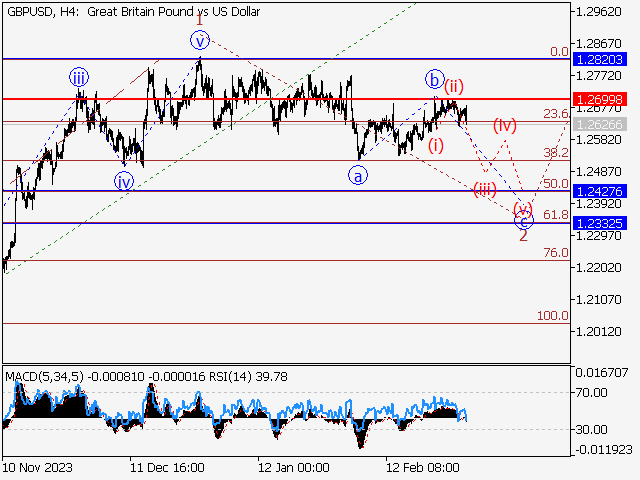Select the circled blue b wave label
Viewport: 640px width, 480px height.
click(x=435, y=79)
